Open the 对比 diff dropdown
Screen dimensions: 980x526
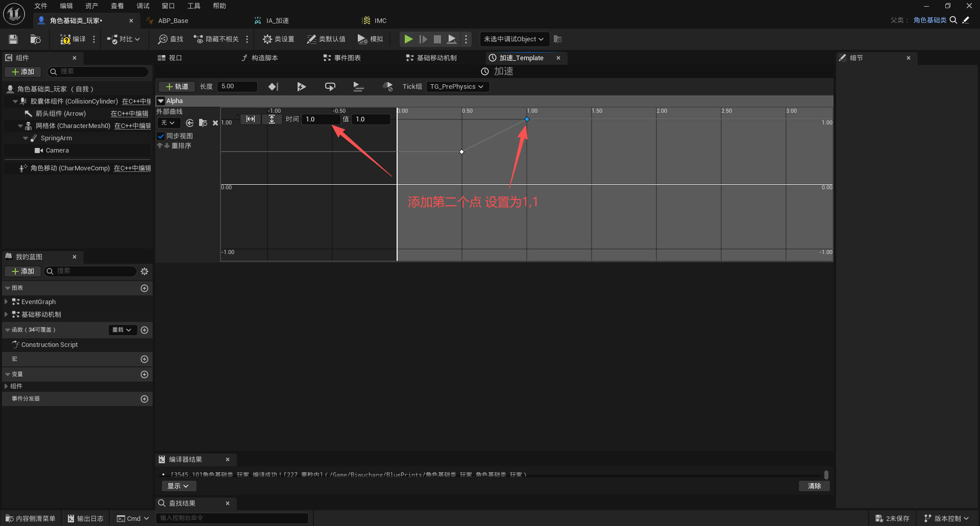pyautogui.click(x=124, y=39)
